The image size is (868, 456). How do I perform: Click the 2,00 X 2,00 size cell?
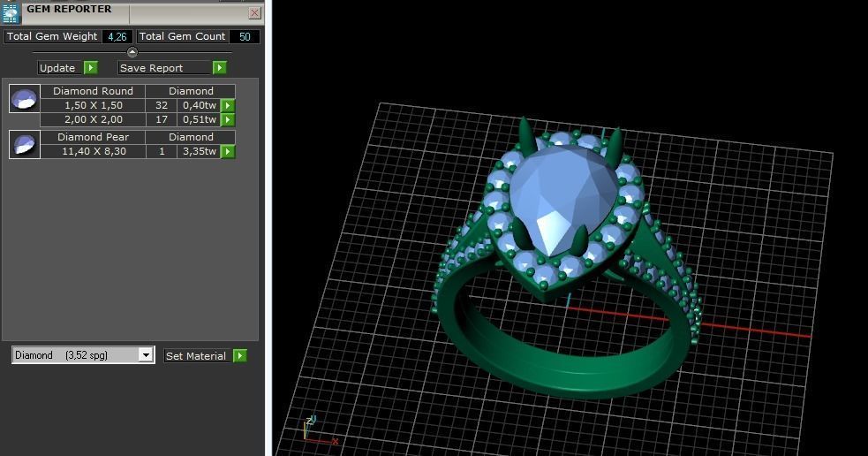(x=93, y=119)
